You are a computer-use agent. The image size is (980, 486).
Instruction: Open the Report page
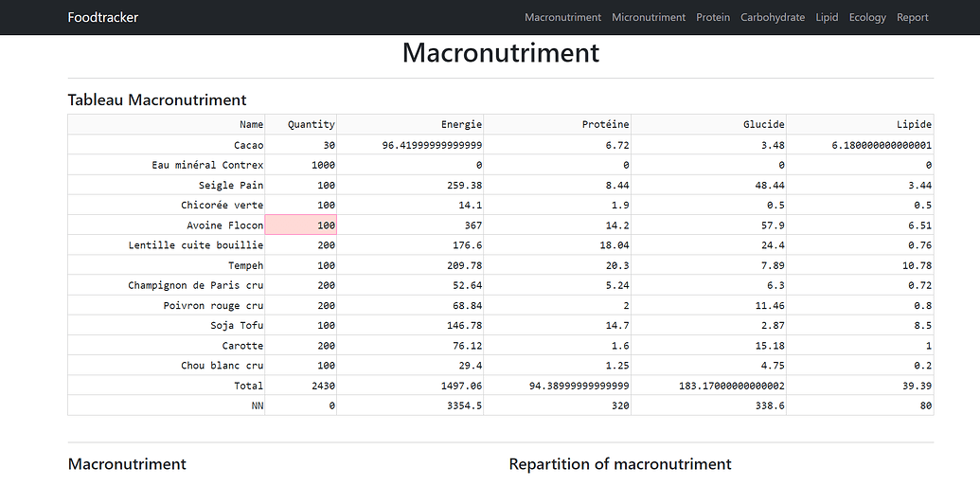(x=912, y=17)
